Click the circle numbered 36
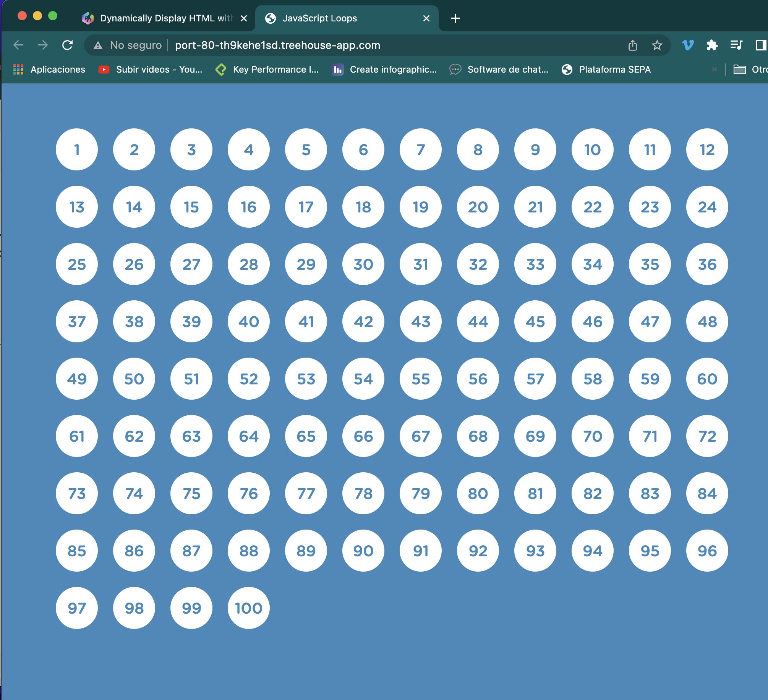 pos(707,264)
